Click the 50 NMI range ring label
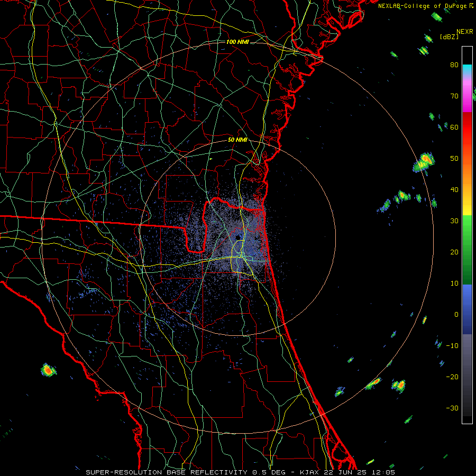This screenshot has width=476, height=476. coord(237,140)
